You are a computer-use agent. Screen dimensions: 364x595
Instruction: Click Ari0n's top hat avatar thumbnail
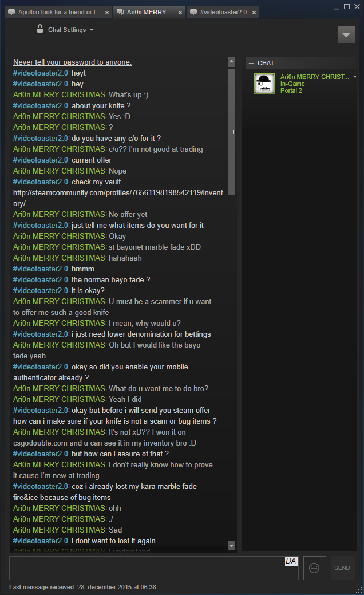click(x=264, y=84)
